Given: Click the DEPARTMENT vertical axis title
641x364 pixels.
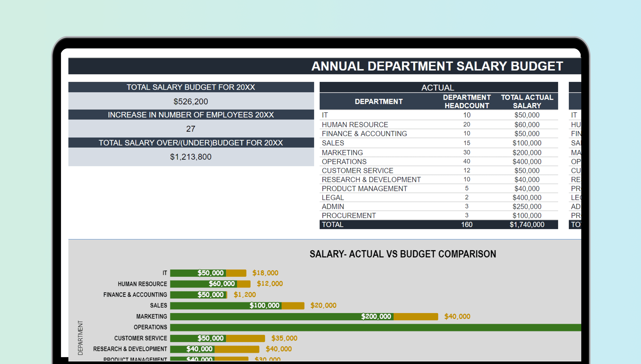Looking at the screenshot, I should pos(80,338).
